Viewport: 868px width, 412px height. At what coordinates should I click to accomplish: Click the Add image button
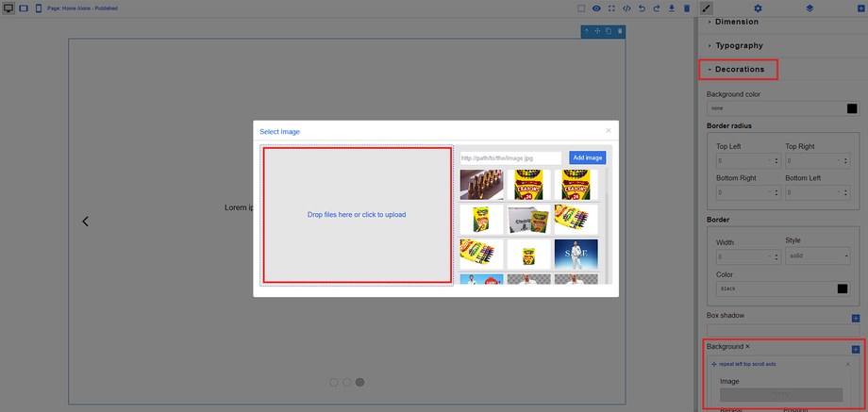click(588, 157)
